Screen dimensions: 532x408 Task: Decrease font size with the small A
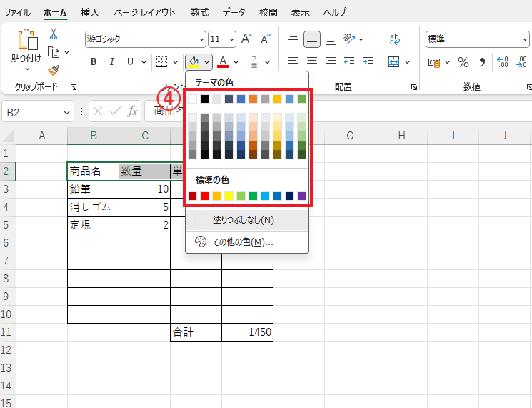(266, 39)
